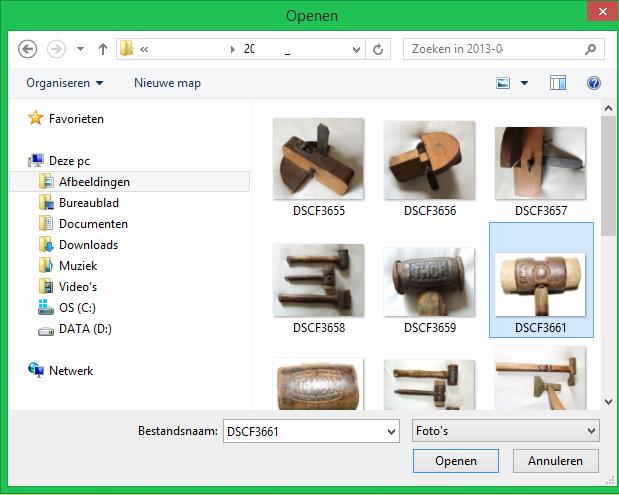Go back with the Back arrow button
Viewport: 619px width, 495px height.
[28, 49]
